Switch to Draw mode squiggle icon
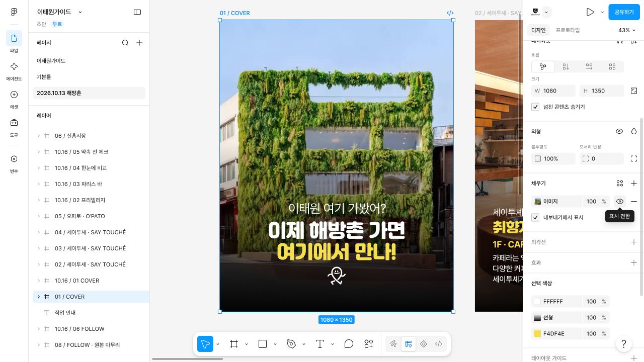 pos(393,344)
